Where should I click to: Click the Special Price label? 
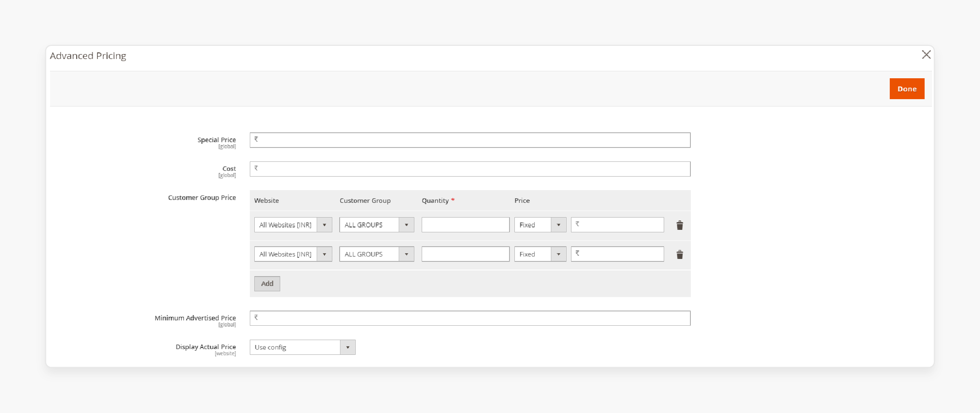(x=217, y=140)
